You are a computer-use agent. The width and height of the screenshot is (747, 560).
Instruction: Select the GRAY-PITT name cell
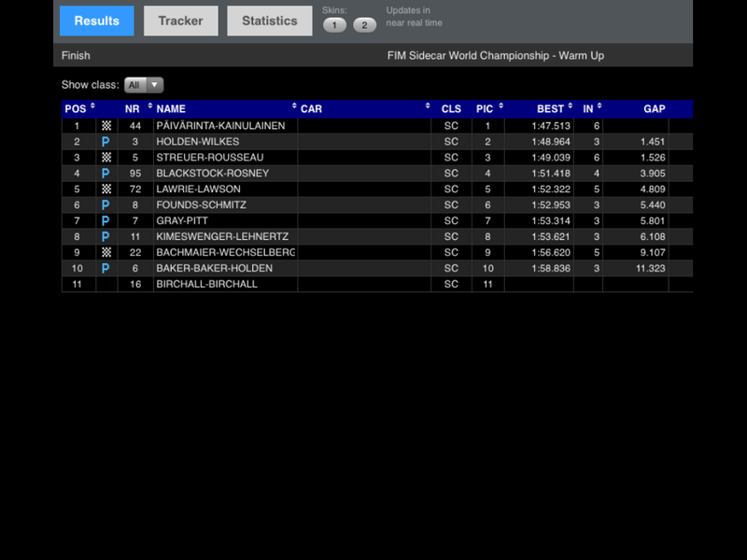tap(225, 220)
